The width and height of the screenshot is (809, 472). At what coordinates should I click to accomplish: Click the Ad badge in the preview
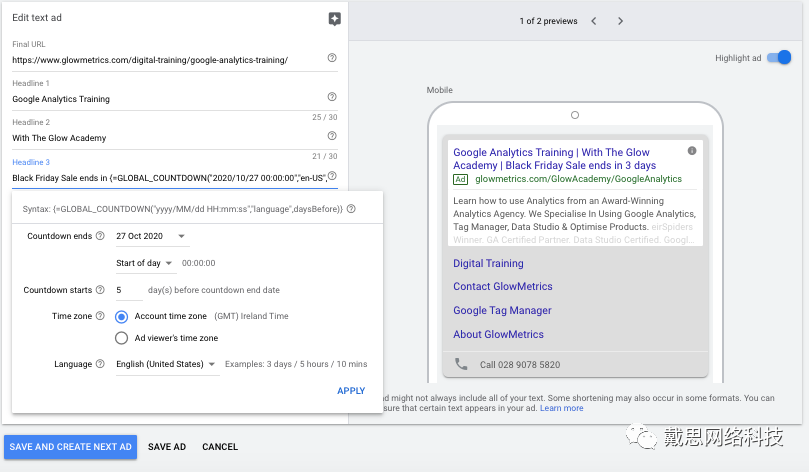460,180
